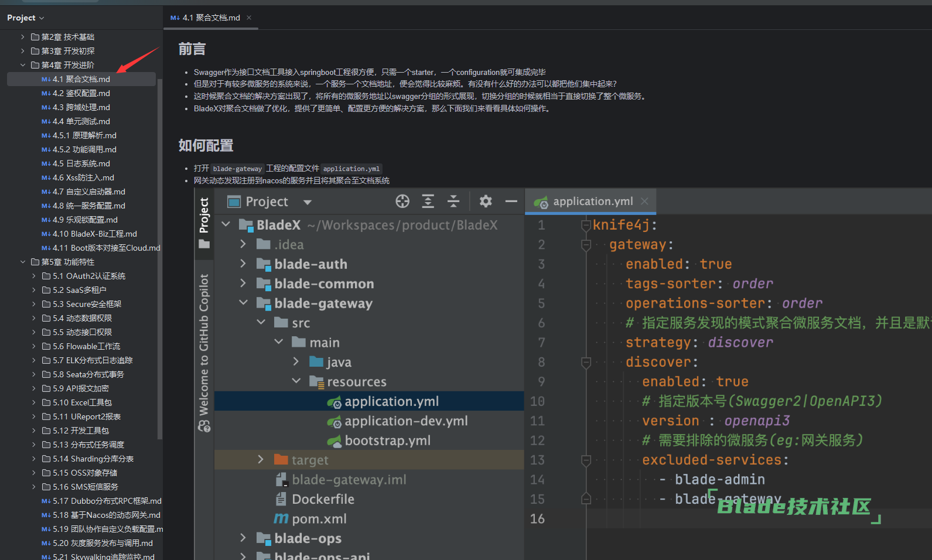932x560 pixels.
Task: Select the 5.5 动态接口权限 folder
Action: click(x=81, y=332)
